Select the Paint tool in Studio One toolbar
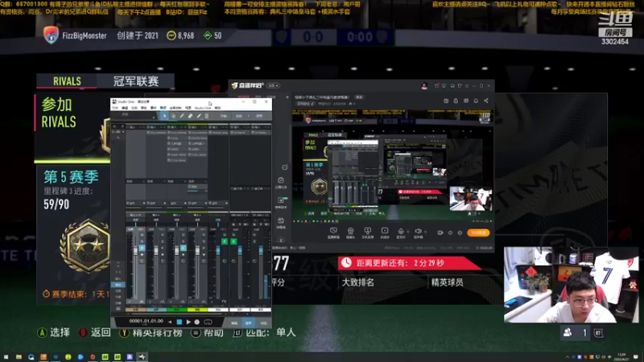This screenshot has width=644, height=362. 199,116
